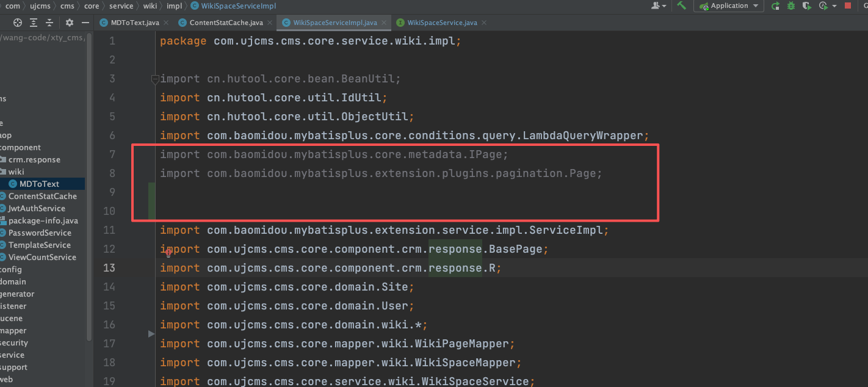Click the 'service' breadcrumb segment
This screenshot has height=387, width=868.
[x=121, y=6]
